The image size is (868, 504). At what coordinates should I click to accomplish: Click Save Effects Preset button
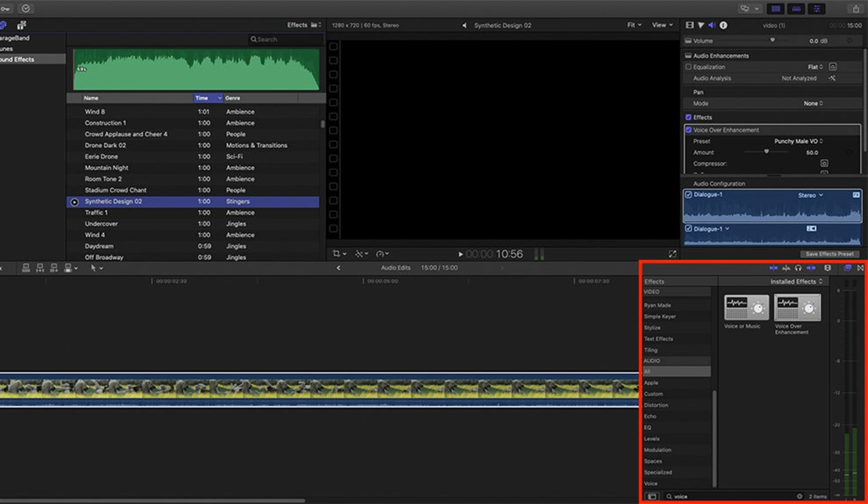(830, 254)
